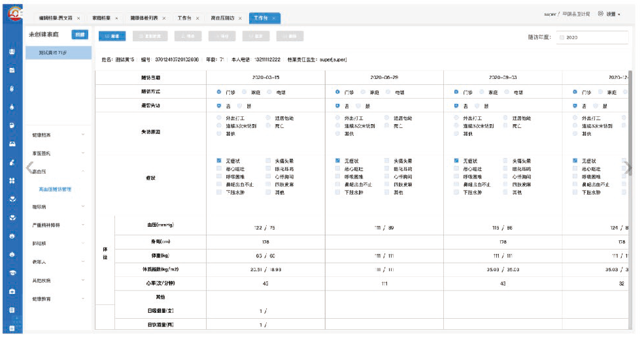Click the left arrow at the table's left edge
Screen dimensions: 644x339
tap(29, 168)
